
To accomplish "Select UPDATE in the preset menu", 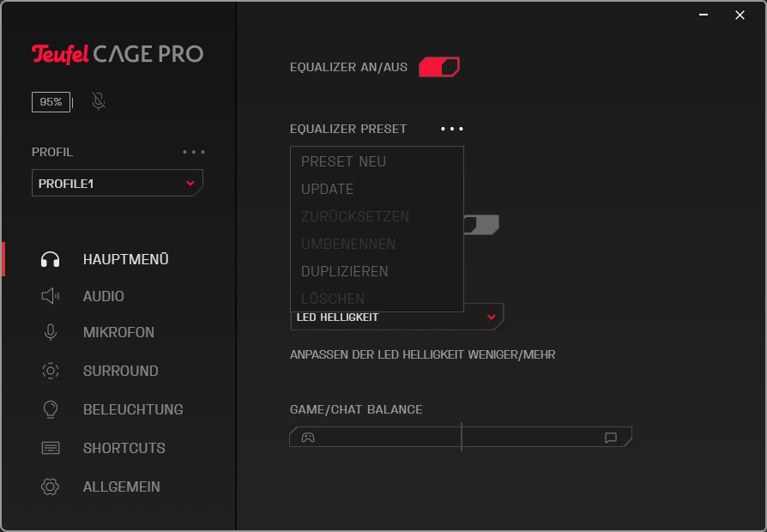I will 327,189.
